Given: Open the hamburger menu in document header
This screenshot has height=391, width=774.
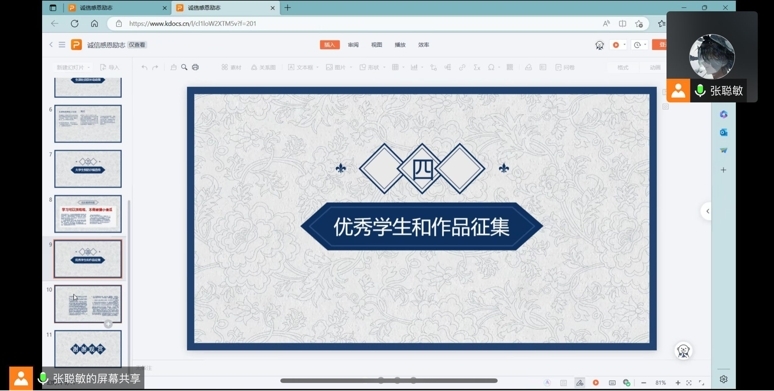Looking at the screenshot, I should coord(62,44).
